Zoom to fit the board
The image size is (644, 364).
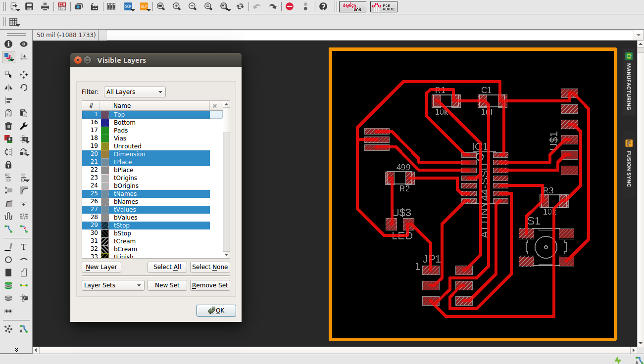click(160, 6)
